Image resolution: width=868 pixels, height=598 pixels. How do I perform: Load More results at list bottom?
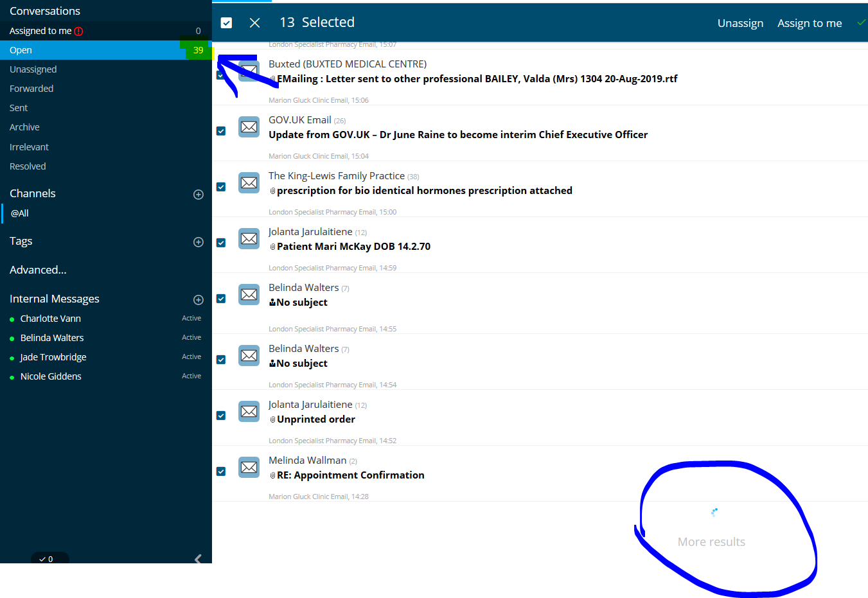coord(711,542)
